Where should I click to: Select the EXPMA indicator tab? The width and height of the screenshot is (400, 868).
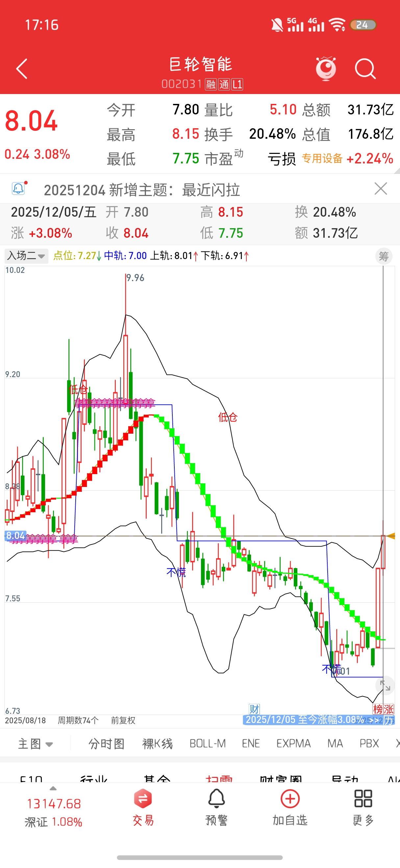coord(293,744)
